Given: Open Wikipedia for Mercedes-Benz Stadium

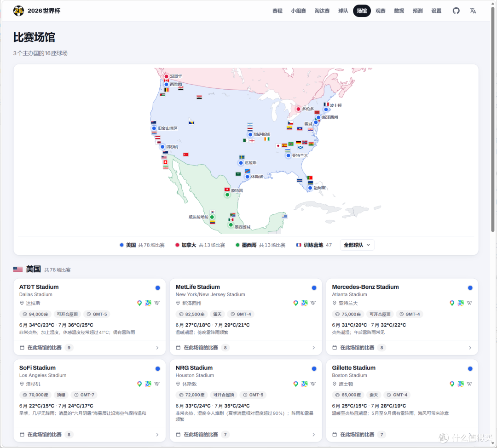Looking at the screenshot, I should point(469,303).
